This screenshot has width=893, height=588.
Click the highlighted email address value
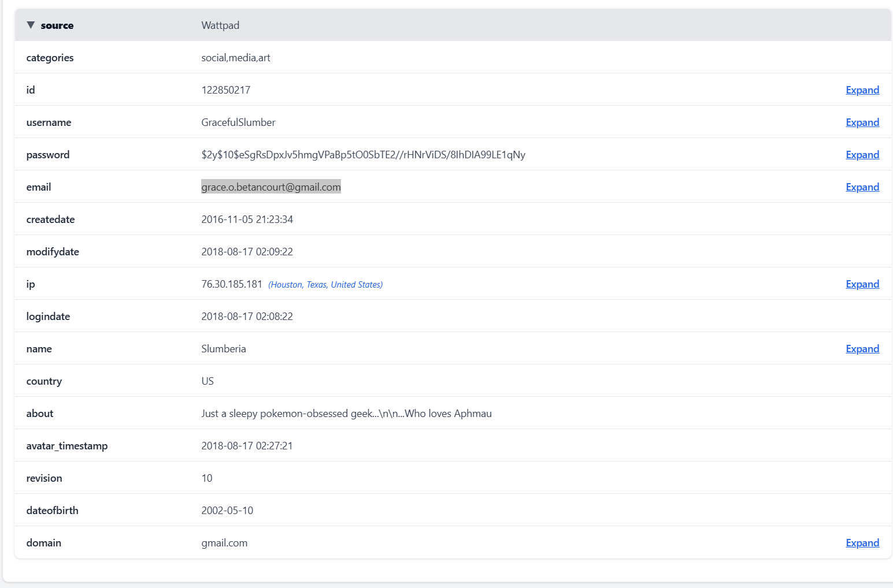click(271, 187)
